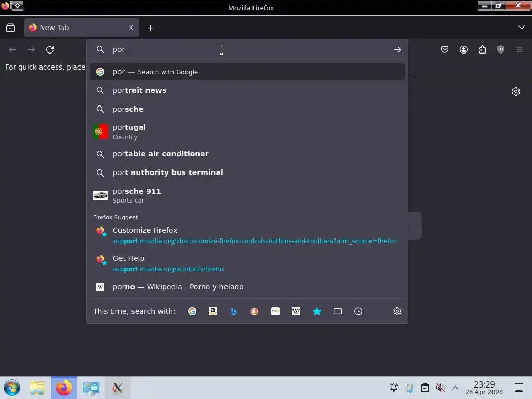Select the 'portugal' Country suggestion
The image size is (532, 399).
point(247,131)
